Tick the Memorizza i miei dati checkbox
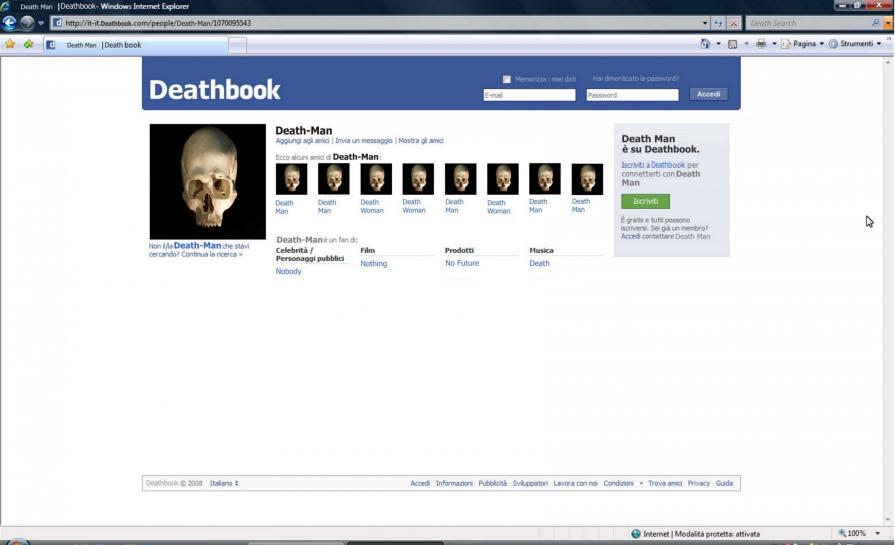 point(506,79)
